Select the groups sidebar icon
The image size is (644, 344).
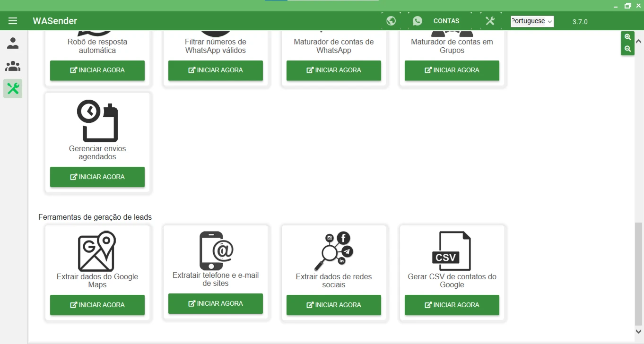pos(13,66)
